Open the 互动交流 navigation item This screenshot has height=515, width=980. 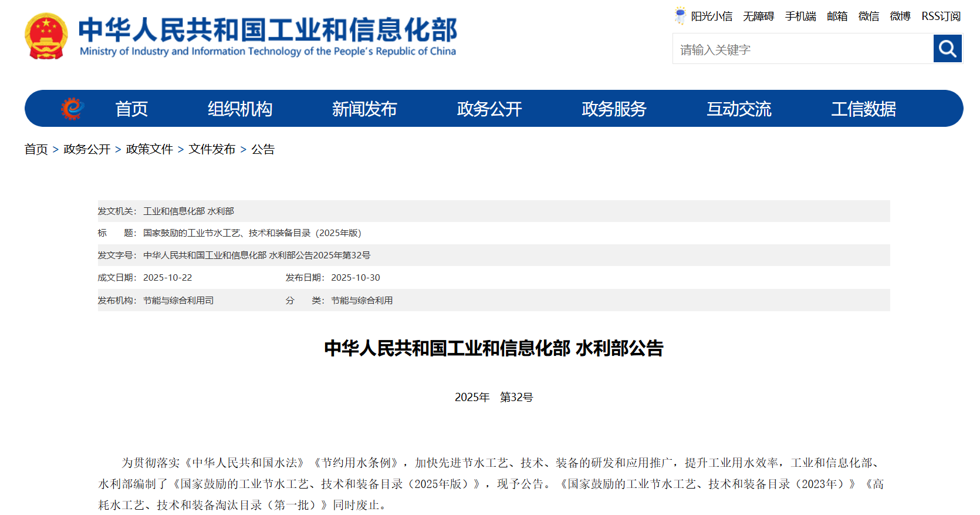coord(738,109)
